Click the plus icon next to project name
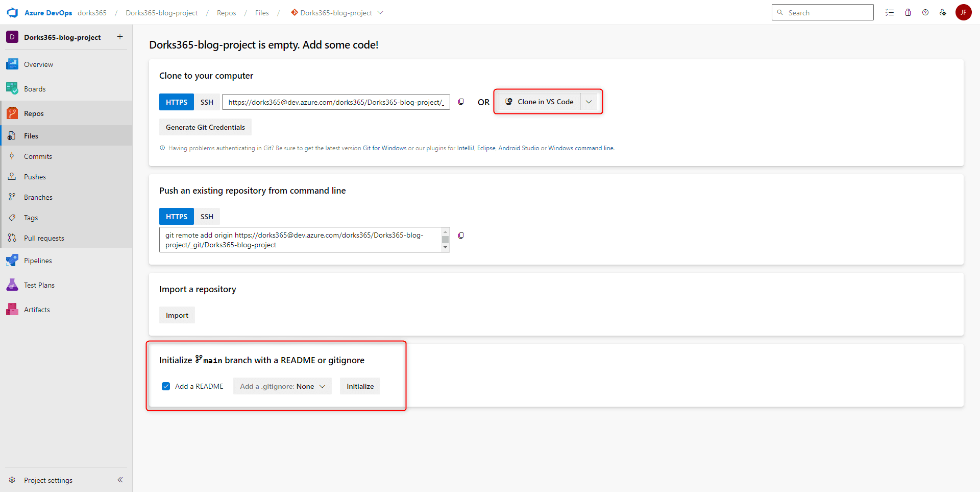This screenshot has height=492, width=980. point(120,37)
